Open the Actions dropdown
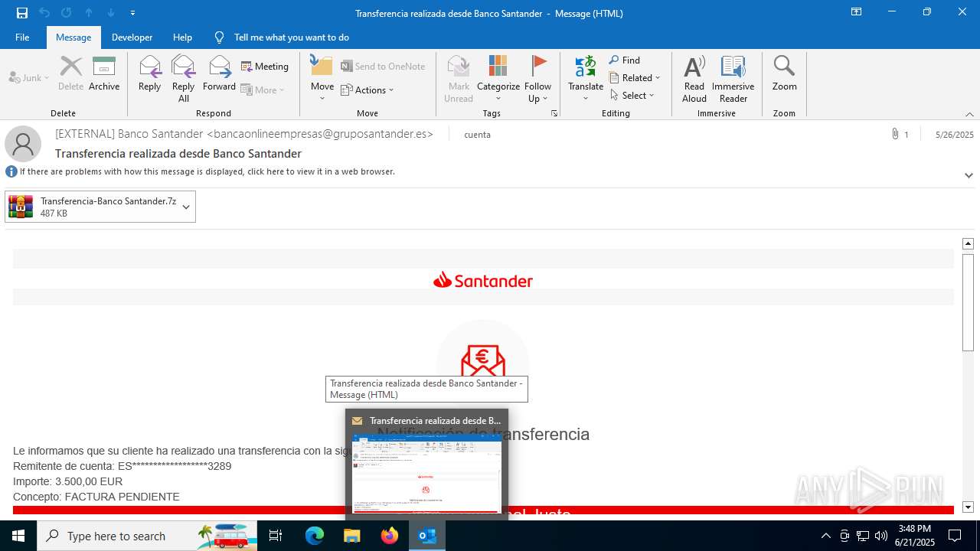 click(367, 90)
